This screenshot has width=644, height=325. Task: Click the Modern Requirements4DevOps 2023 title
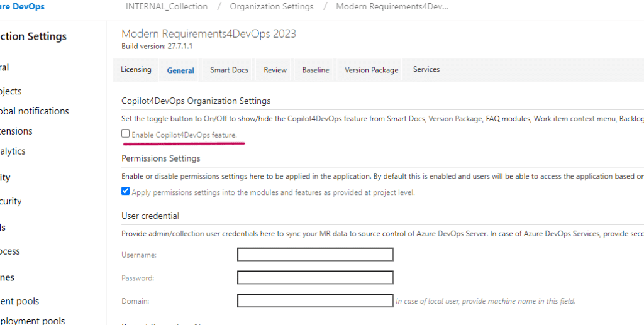pyautogui.click(x=209, y=34)
